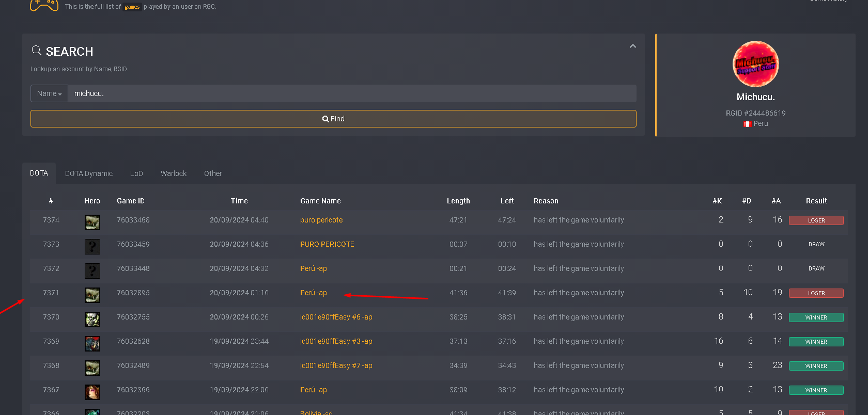The image size is (868, 415).
Task: Click row number 7369
Action: pyautogui.click(x=51, y=341)
